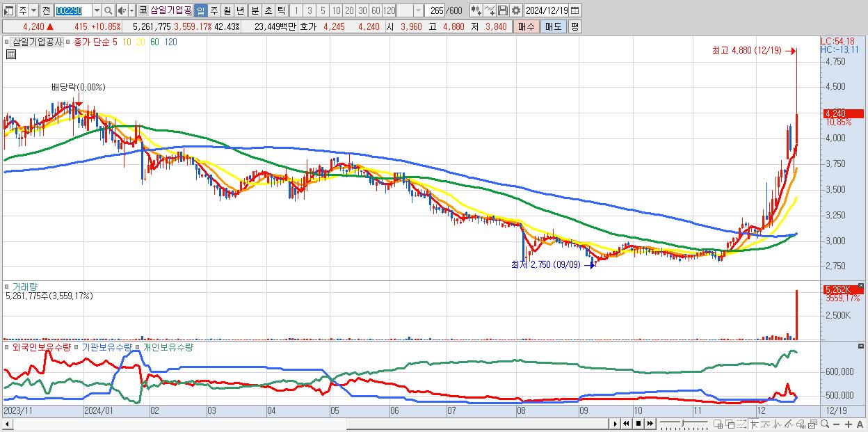This screenshot has height=432, width=868.
Task: Click the 매수 buy button
Action: tap(527, 26)
